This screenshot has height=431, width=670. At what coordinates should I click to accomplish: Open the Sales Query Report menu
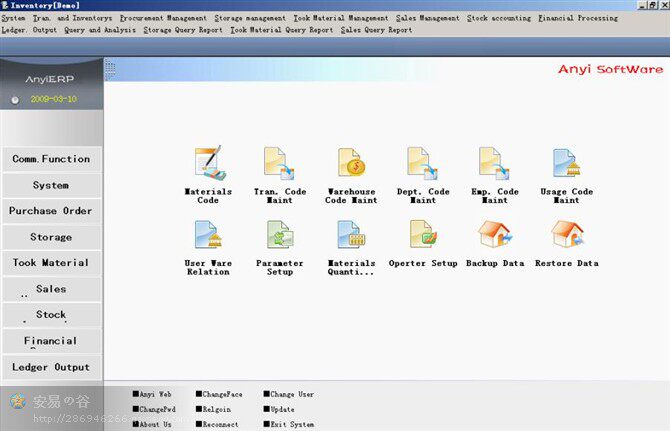tap(376, 30)
